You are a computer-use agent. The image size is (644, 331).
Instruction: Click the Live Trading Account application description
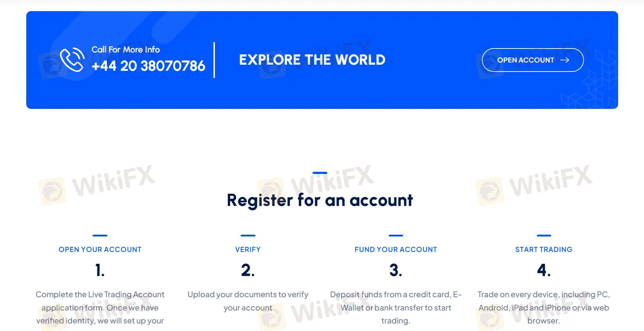click(x=100, y=308)
